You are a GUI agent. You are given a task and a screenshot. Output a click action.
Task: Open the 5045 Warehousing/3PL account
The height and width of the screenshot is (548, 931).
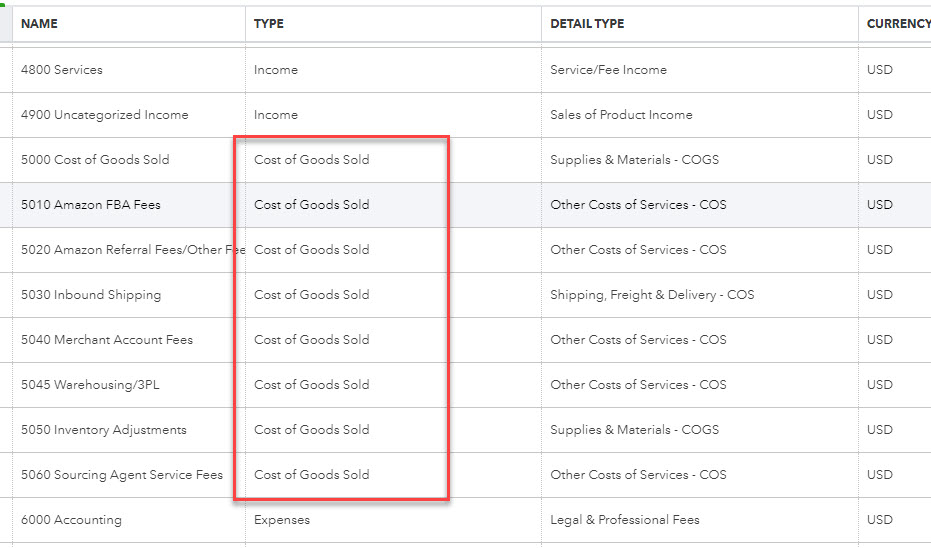(x=90, y=385)
